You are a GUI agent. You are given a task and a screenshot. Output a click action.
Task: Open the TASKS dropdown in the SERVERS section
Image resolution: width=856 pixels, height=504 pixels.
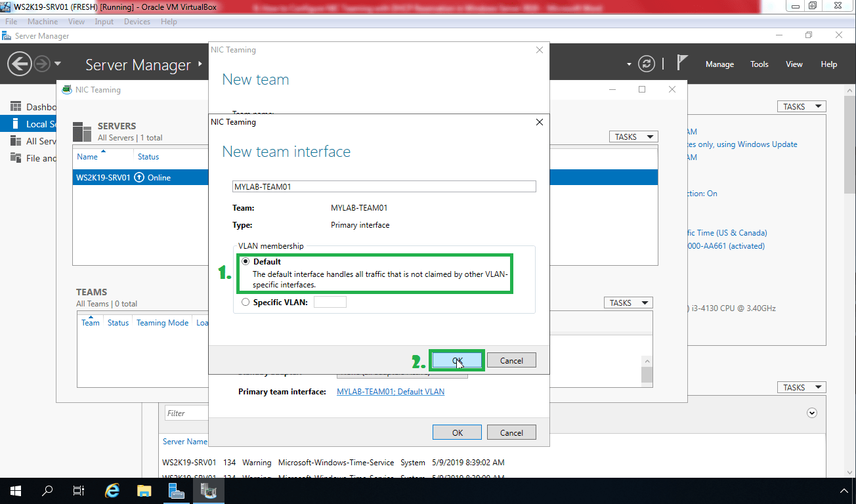633,136
